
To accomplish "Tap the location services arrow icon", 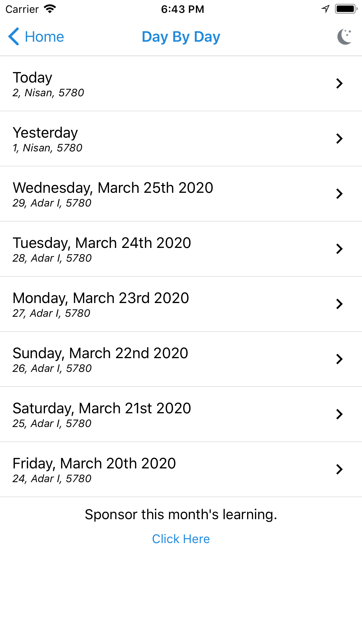I will point(325,9).
